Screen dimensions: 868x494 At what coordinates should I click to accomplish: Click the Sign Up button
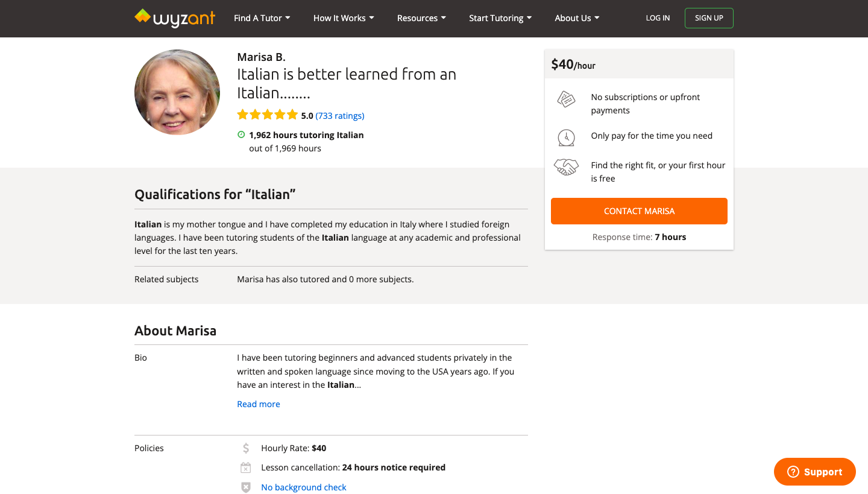coord(709,18)
